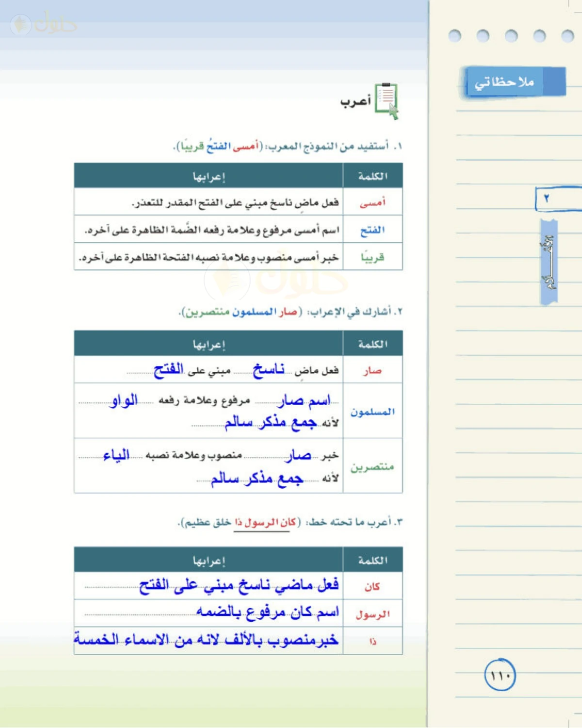The height and width of the screenshot is (728, 582).
Task: Click the blue word الفتح in first table
Action: point(372,230)
